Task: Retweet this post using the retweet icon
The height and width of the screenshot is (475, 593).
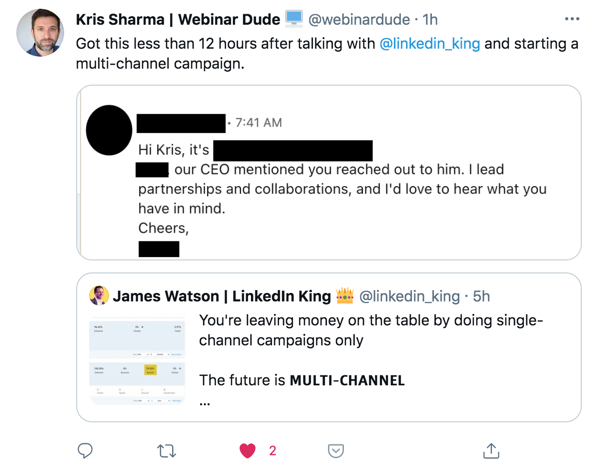Action: tap(166, 451)
